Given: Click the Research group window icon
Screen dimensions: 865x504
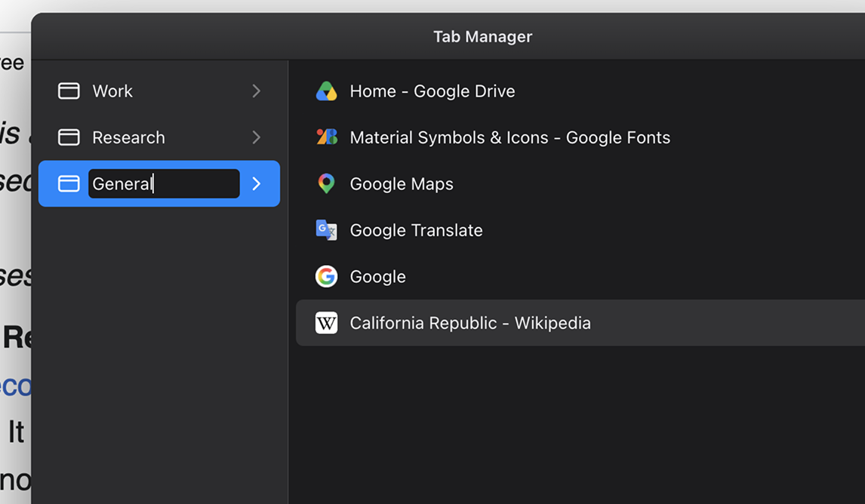Looking at the screenshot, I should [x=69, y=137].
